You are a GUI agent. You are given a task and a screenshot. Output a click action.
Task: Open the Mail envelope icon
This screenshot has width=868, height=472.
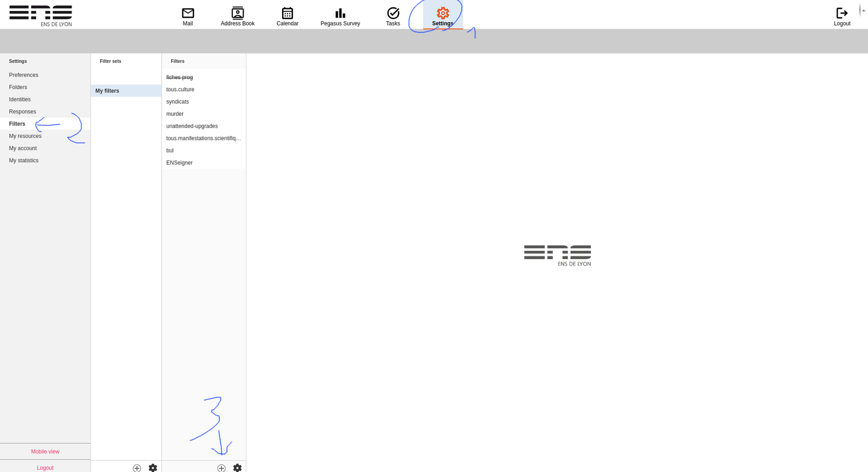(188, 13)
